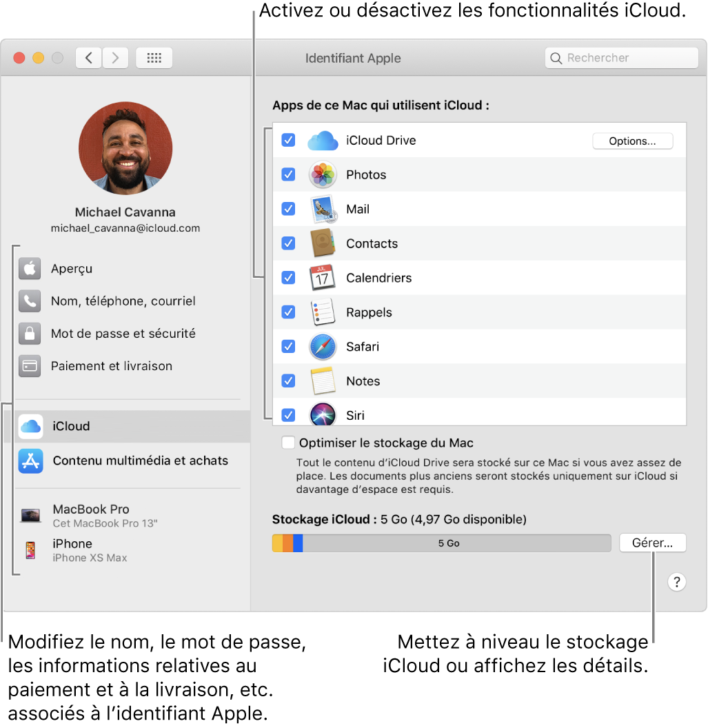Image resolution: width=708 pixels, height=728 pixels.
Task: Click the lock icon for Mot de passe
Action: click(30, 334)
